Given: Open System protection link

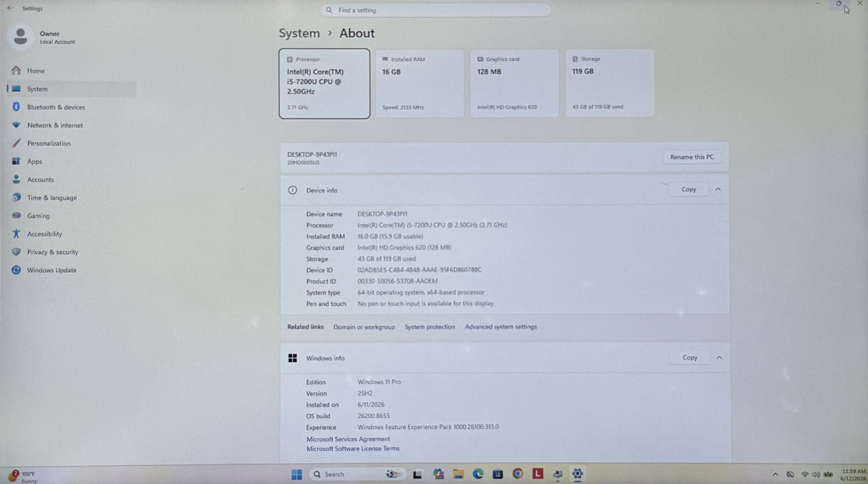Looking at the screenshot, I should click(430, 327).
